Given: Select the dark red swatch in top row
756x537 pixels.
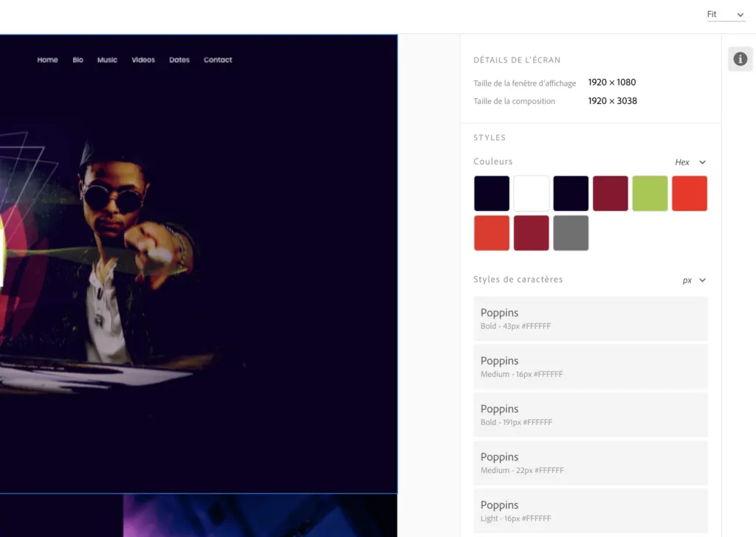Looking at the screenshot, I should pyautogui.click(x=610, y=193).
